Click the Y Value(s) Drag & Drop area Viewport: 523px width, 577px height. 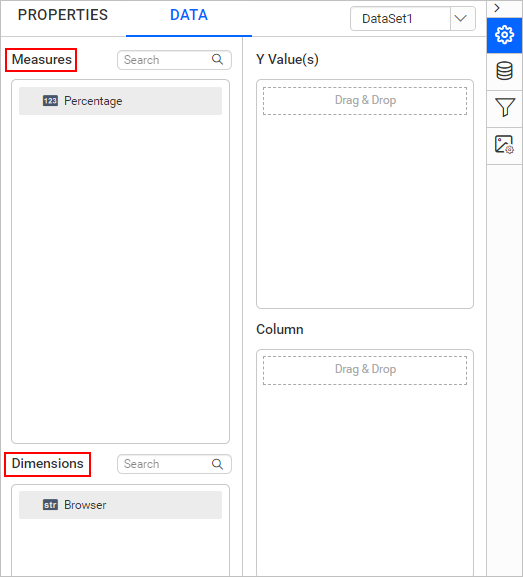point(365,100)
